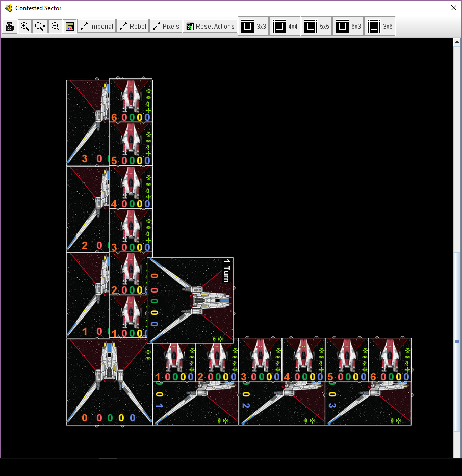Click the Contested Sector title bar icon
Screen dimensions: 462x476
pyautogui.click(x=8, y=8)
